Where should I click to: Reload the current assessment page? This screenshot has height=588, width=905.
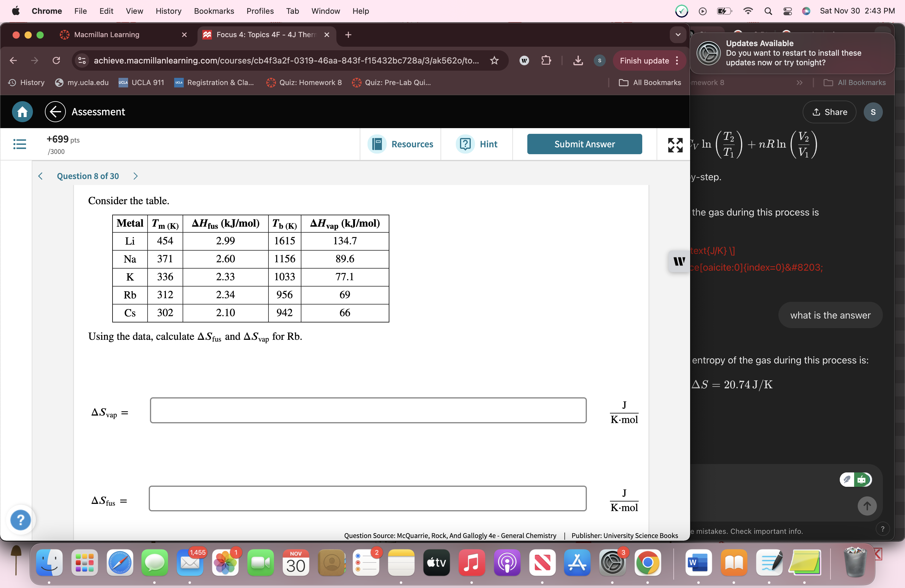56,61
